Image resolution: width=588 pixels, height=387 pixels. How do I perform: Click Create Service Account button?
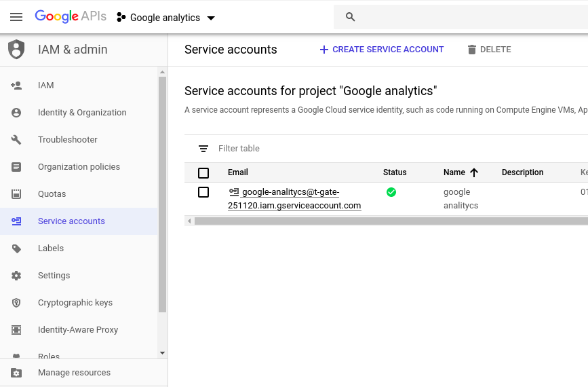point(381,50)
